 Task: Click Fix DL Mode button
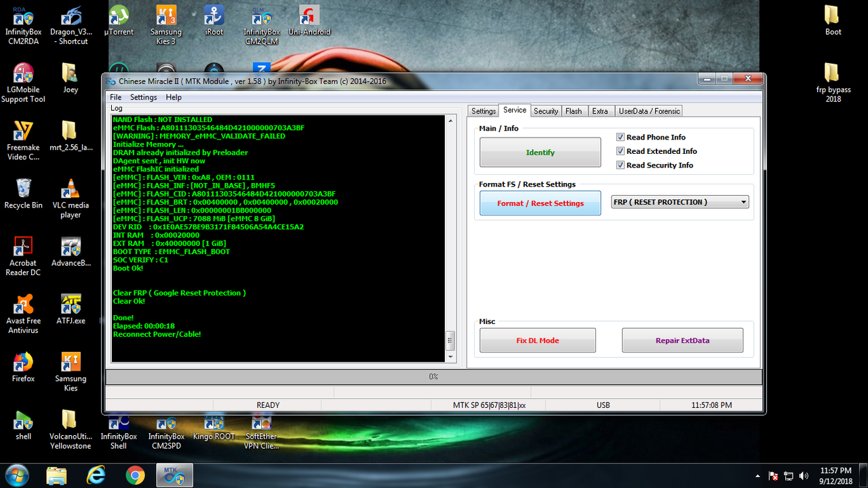tap(538, 340)
